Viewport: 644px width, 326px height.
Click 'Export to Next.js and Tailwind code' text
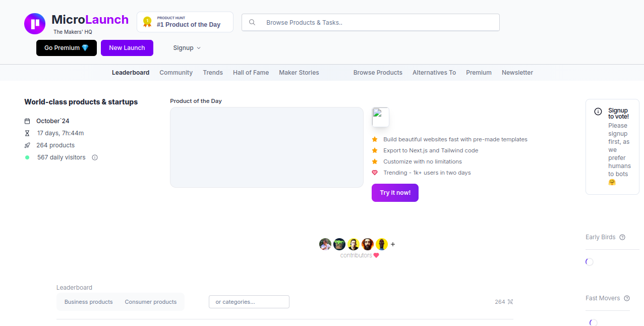431,150
